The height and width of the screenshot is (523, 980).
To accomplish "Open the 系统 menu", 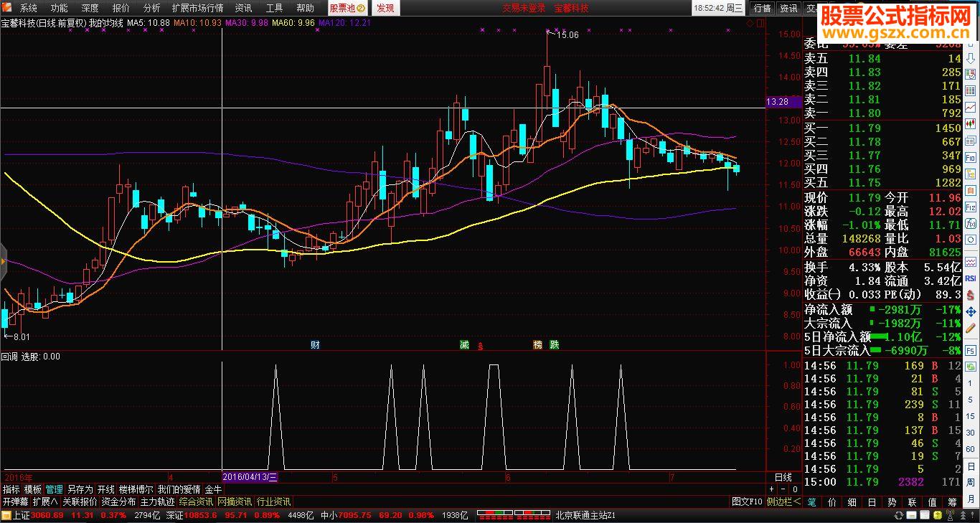I will pyautogui.click(x=29, y=8).
